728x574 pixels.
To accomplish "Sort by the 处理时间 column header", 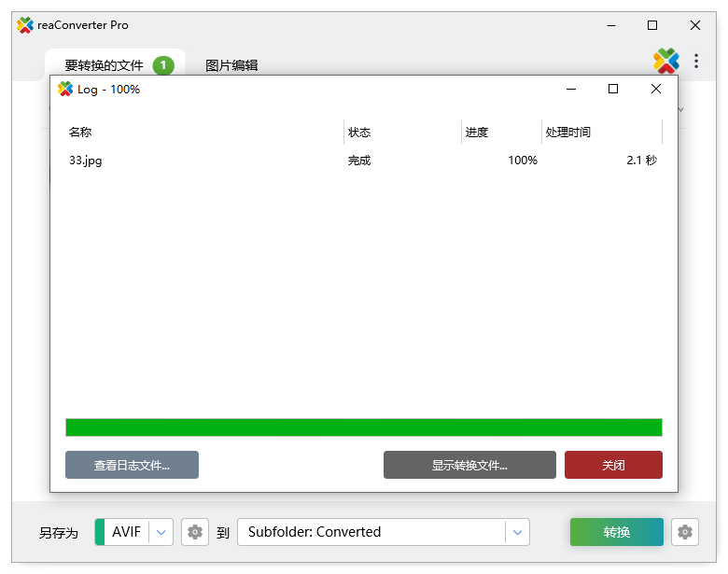I will click(602, 133).
